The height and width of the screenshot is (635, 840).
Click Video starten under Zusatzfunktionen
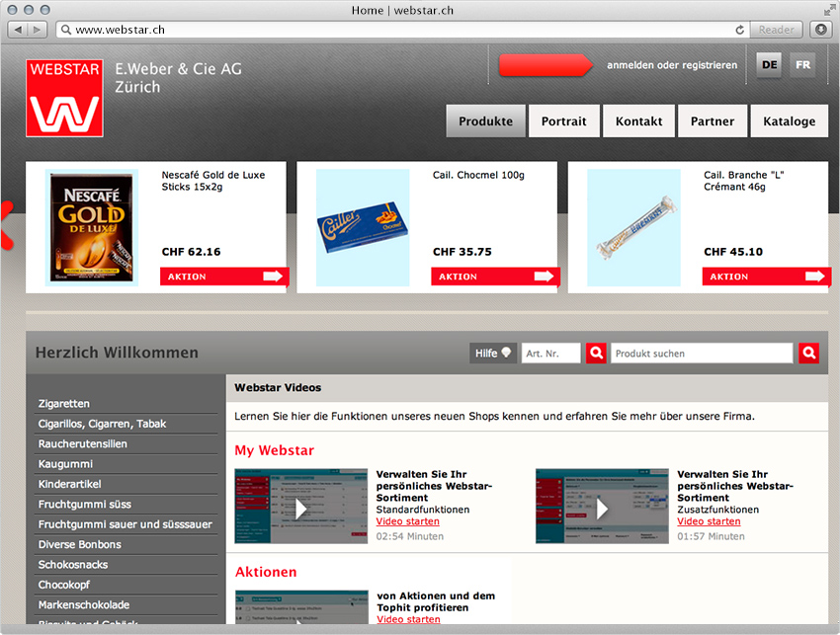click(x=709, y=521)
